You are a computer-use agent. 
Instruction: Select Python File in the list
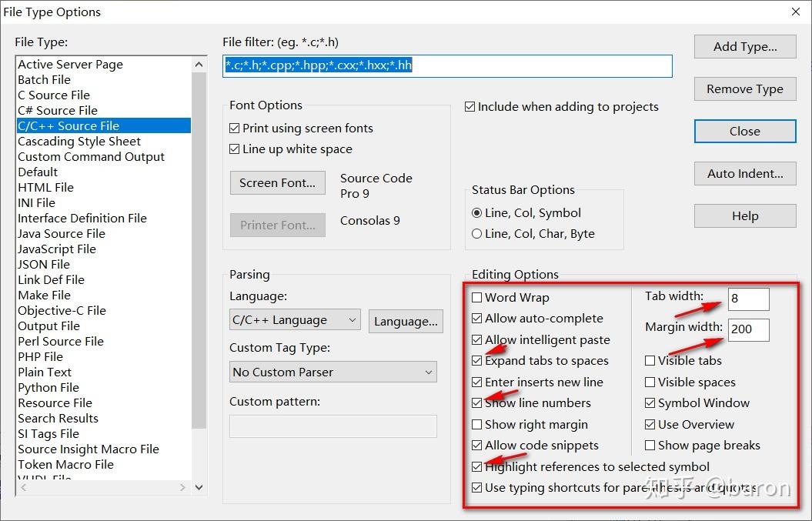pos(48,388)
